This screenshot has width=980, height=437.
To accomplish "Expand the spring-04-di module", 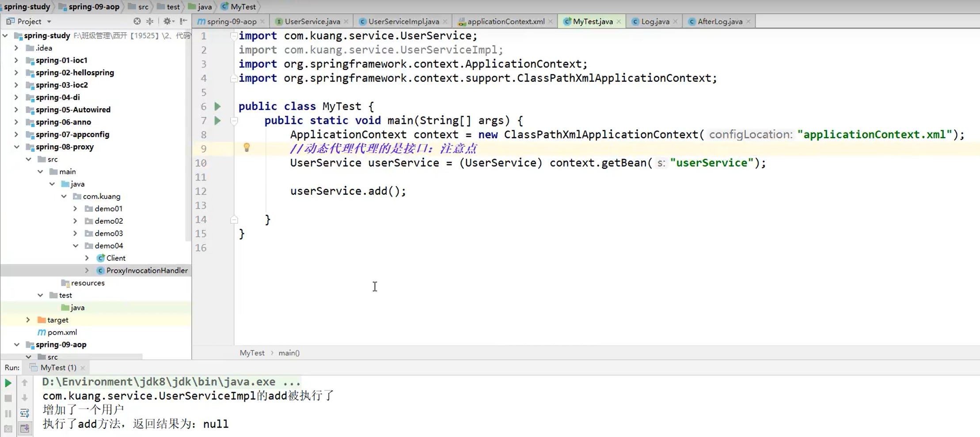I will pos(16,98).
